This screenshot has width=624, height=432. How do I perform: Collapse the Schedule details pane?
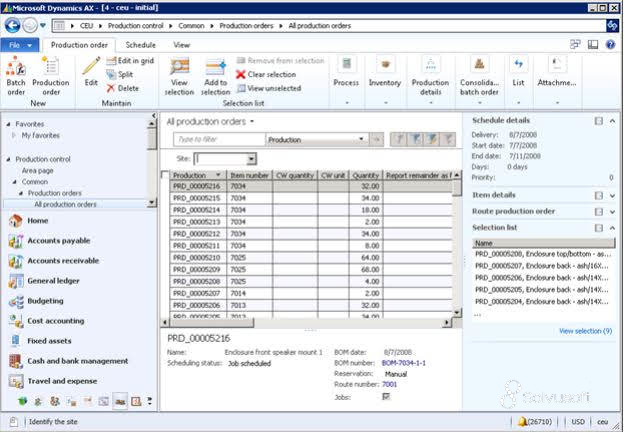[612, 121]
